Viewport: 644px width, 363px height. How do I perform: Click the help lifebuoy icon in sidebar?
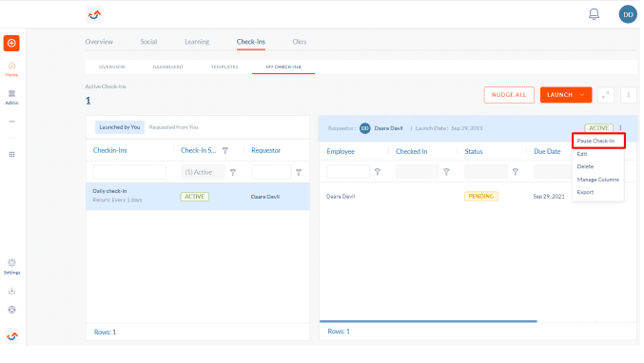pos(11,310)
